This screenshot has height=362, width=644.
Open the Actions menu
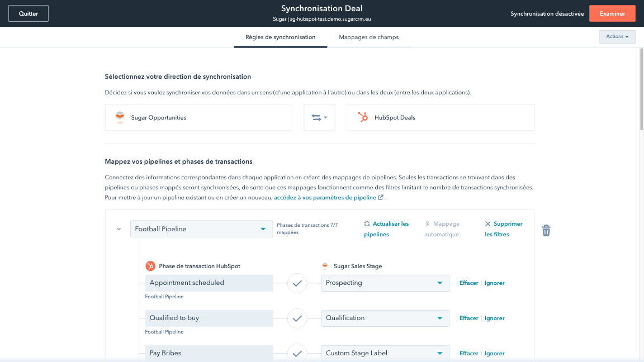pos(617,36)
